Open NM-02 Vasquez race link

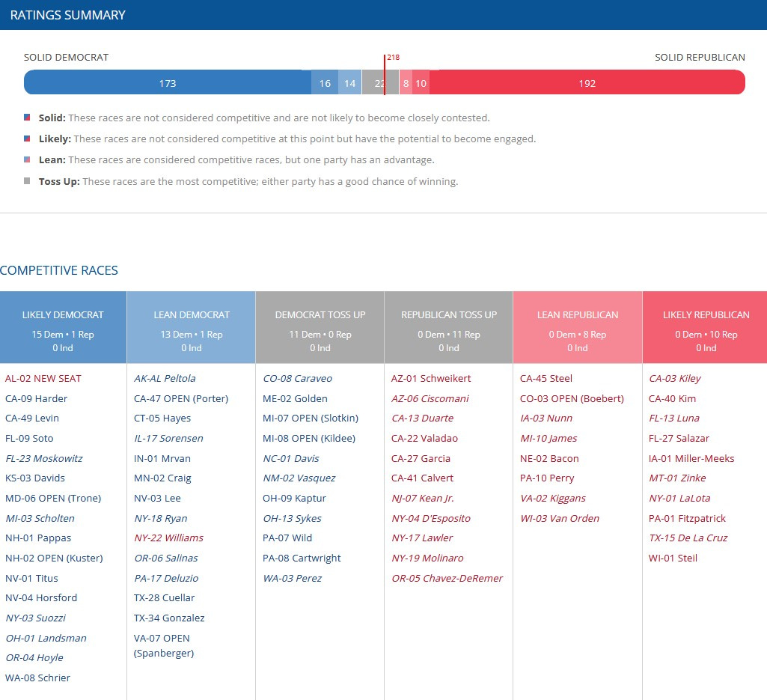coord(299,478)
